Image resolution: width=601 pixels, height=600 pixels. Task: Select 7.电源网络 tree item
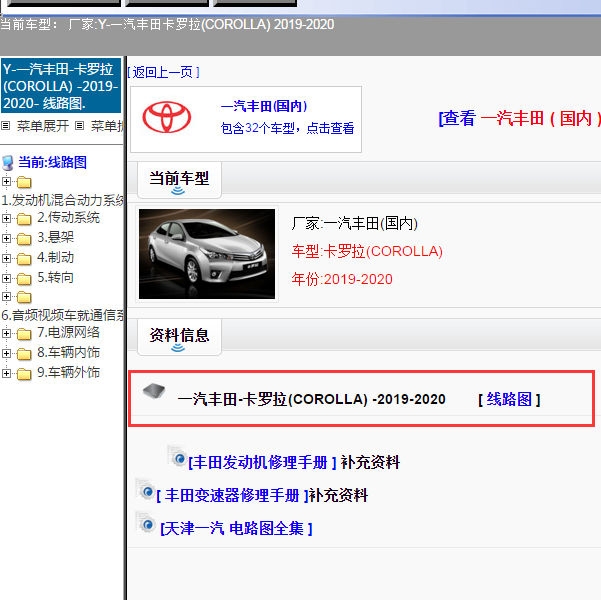(x=68, y=333)
